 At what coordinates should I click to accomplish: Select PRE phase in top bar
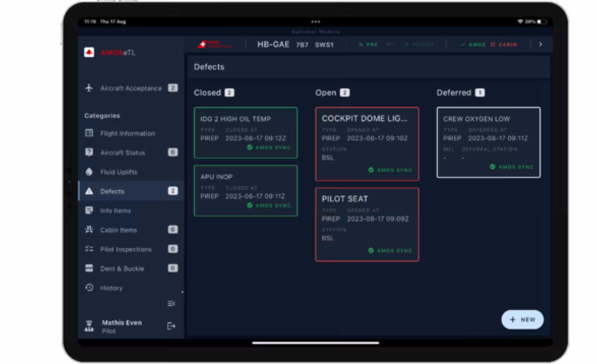tap(368, 44)
